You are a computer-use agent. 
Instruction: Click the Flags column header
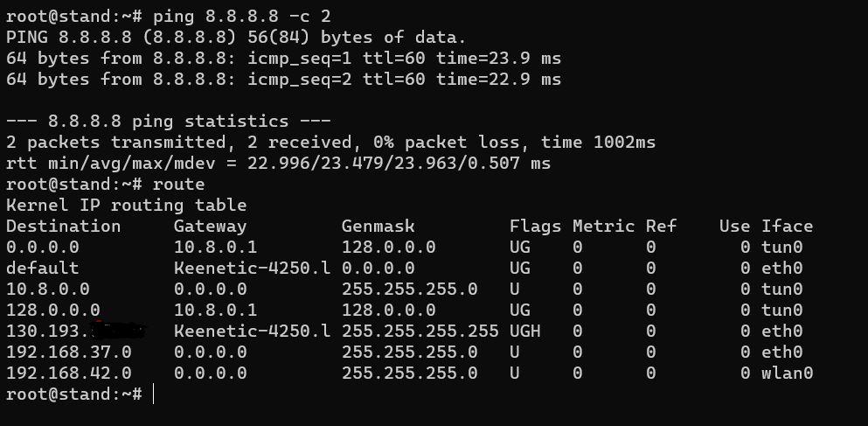click(x=535, y=227)
